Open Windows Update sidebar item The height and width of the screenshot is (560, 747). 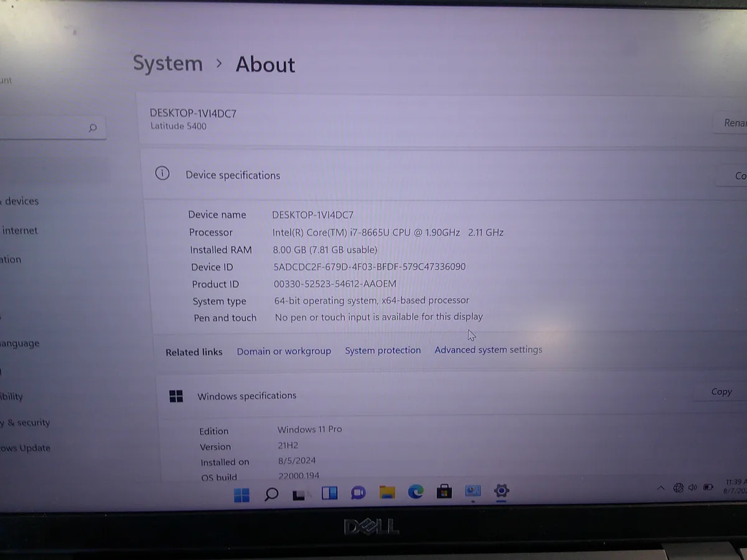(25, 448)
